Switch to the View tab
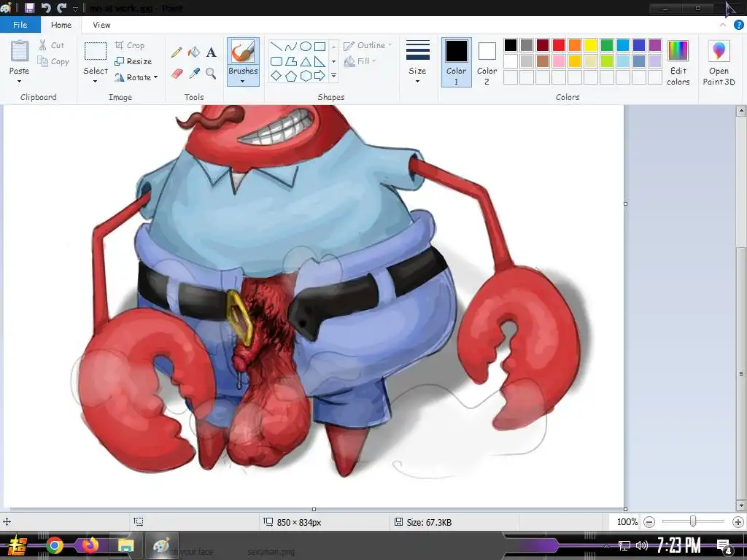Screen dimensions: 747x560 coord(101,25)
